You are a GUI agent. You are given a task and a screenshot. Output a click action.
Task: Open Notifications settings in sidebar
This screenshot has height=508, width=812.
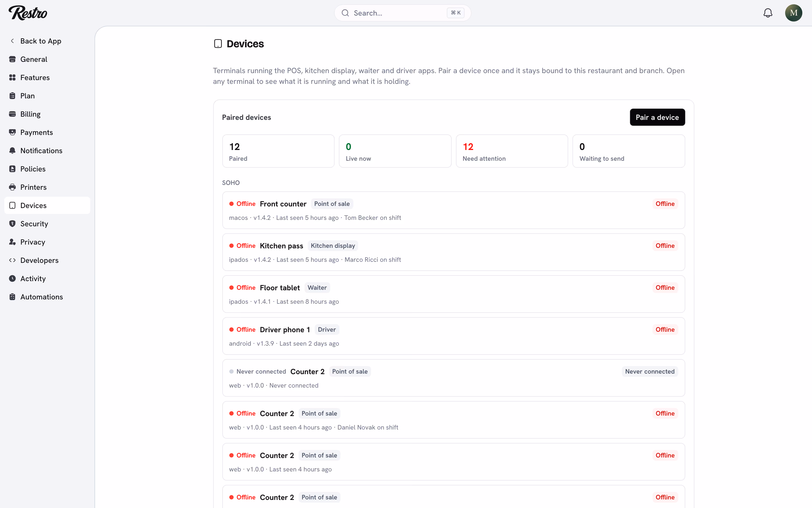tap(47, 151)
